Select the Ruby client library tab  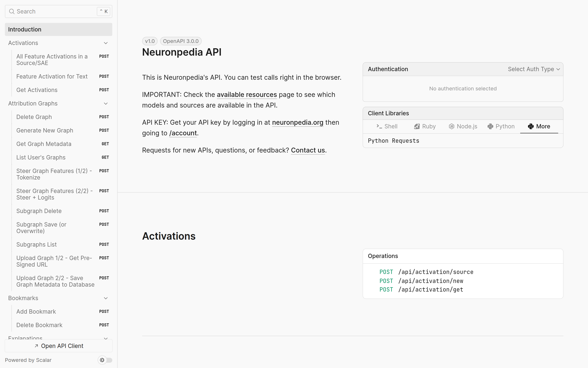click(x=425, y=126)
